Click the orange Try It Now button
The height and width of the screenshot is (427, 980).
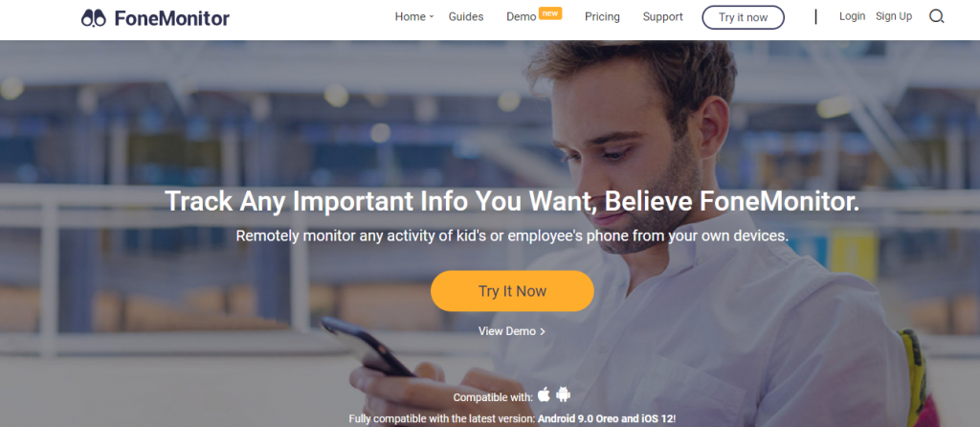[x=512, y=291]
